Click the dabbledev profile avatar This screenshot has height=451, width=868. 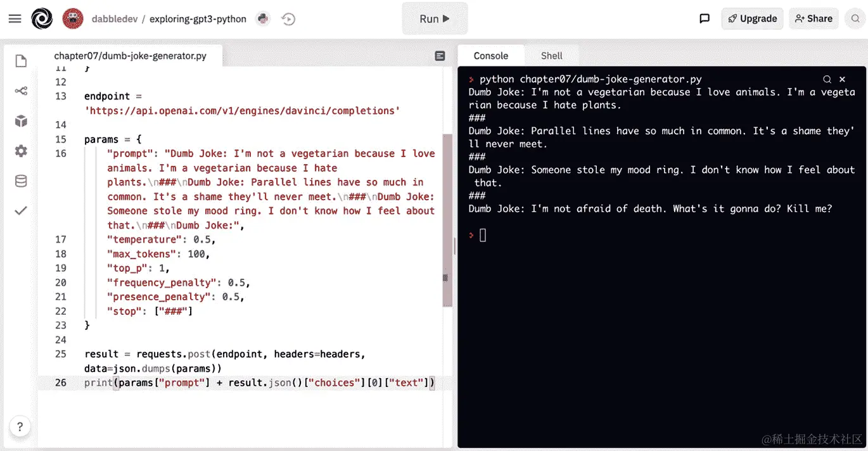[73, 18]
